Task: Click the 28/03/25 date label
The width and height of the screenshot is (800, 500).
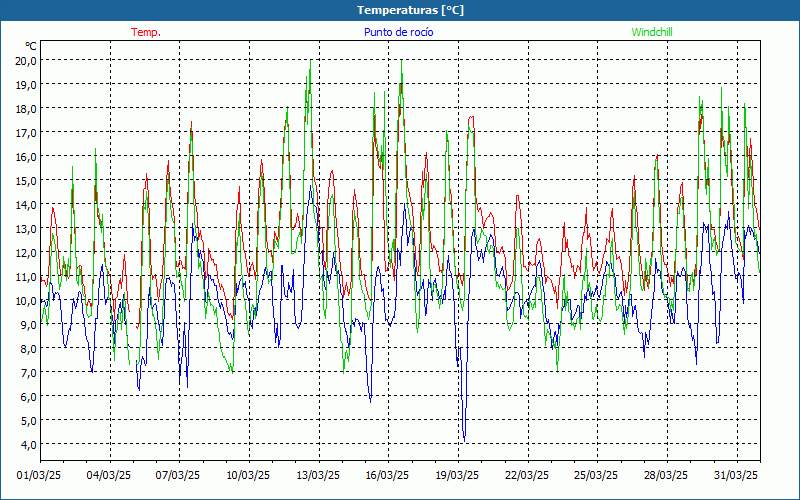Action: click(666, 476)
